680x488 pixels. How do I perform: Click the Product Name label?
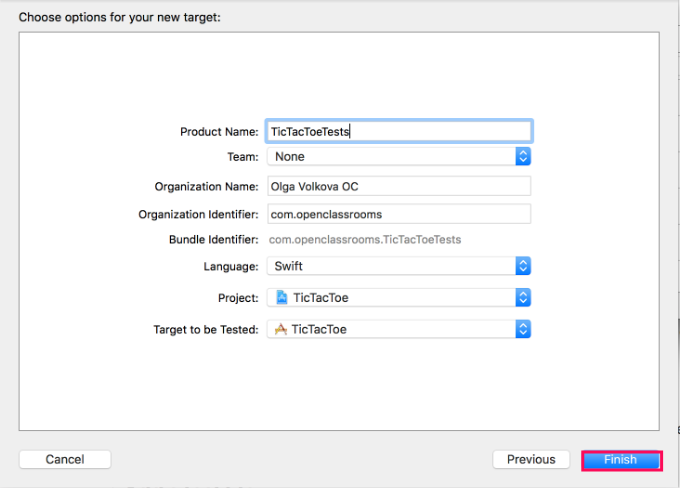point(219,132)
